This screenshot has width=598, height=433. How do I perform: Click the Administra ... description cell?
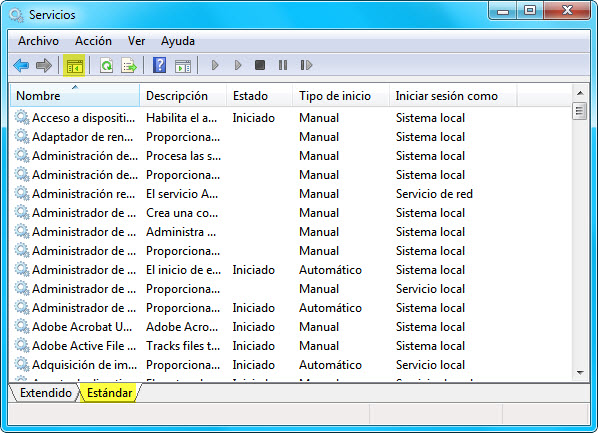[181, 232]
